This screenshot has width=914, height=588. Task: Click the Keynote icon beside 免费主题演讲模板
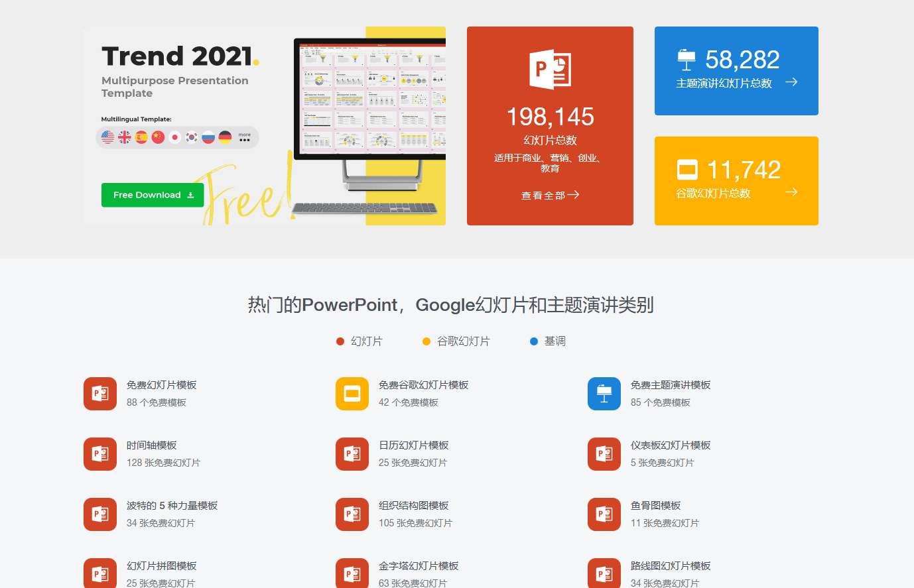(x=604, y=394)
